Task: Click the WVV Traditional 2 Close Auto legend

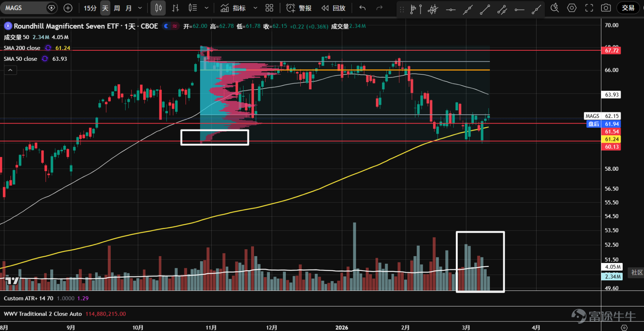Action: [43, 314]
